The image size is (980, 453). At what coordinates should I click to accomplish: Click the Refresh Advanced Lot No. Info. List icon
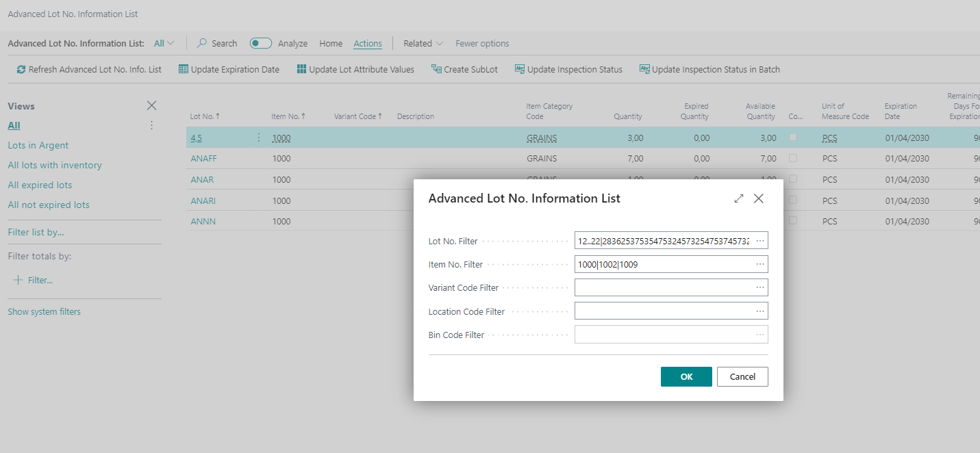pyautogui.click(x=21, y=69)
